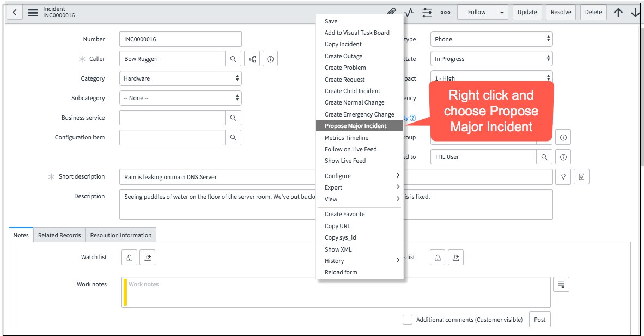Choose Propose Major Incident from the menu
This screenshot has height=336, width=644.
pos(359,126)
